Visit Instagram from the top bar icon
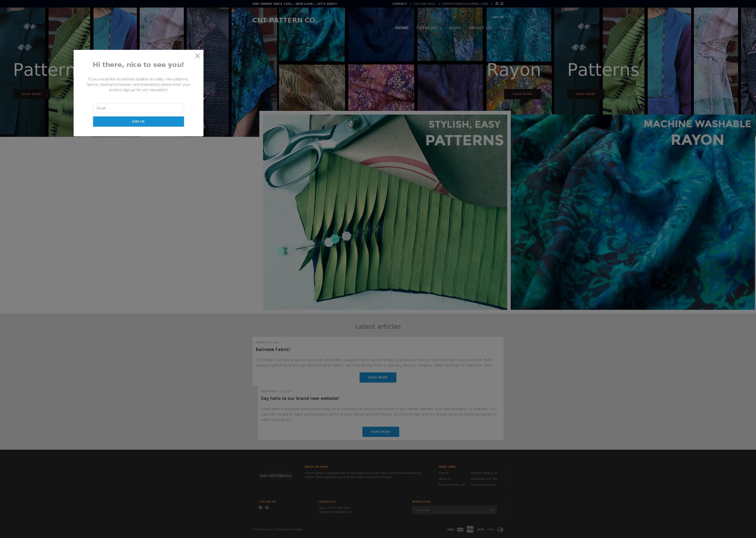This screenshot has width=756, height=538. point(502,4)
